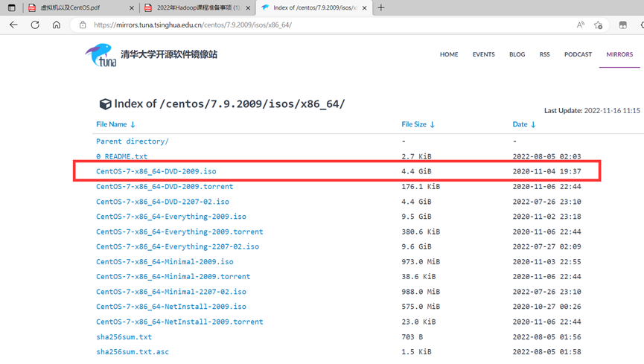Click the 176.1 KiB size value
Screen dimensions: 644x364
pyautogui.click(x=421, y=187)
